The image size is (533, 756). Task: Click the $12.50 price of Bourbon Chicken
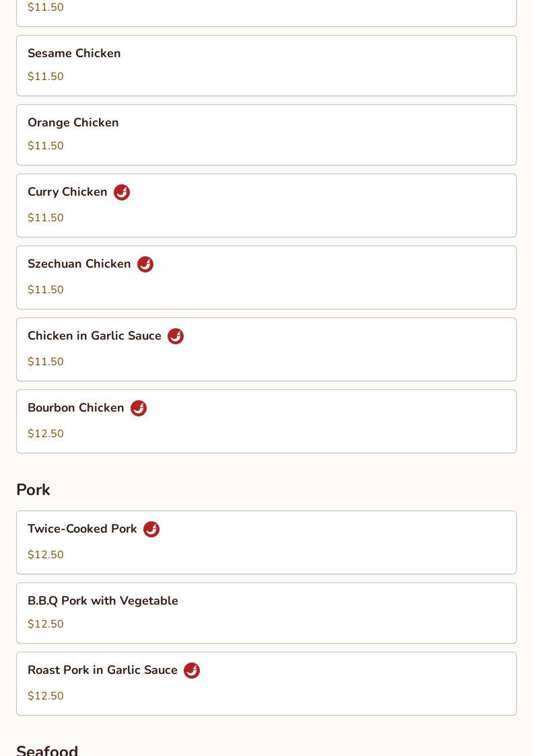(46, 434)
